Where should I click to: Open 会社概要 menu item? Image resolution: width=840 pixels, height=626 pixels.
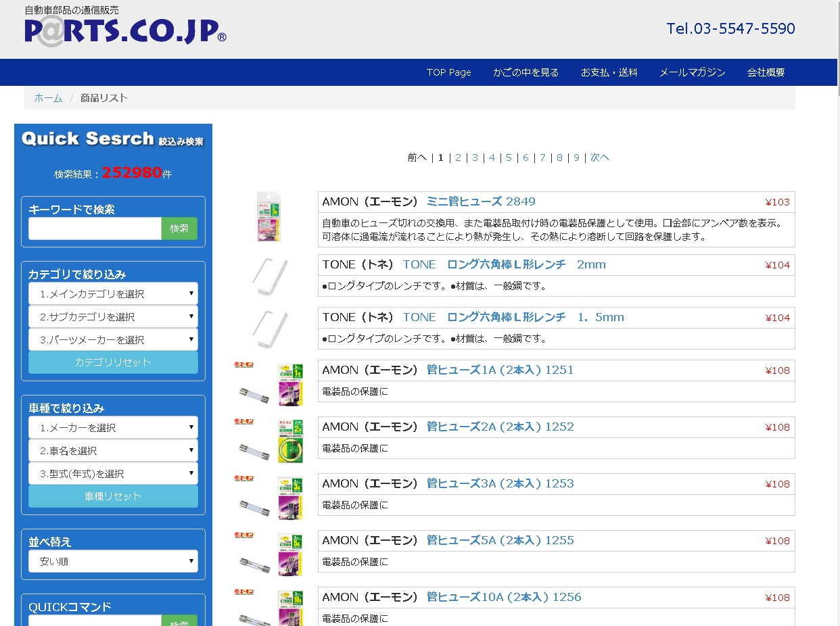766,72
